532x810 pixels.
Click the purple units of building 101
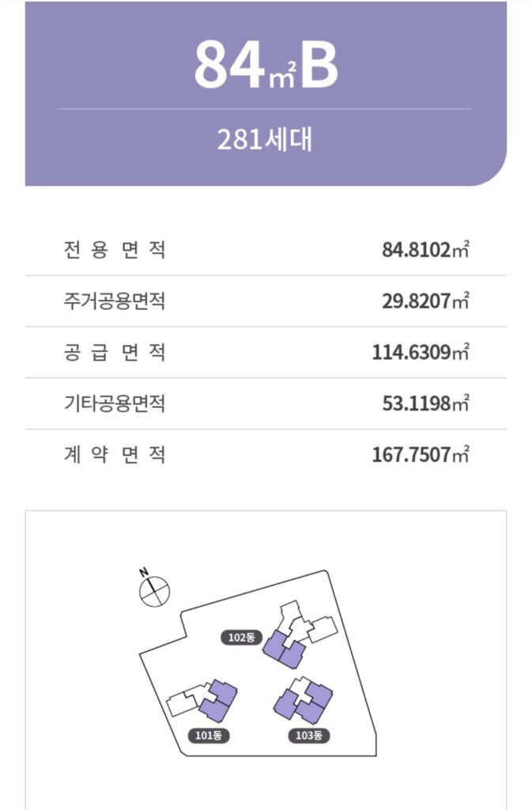219,701
